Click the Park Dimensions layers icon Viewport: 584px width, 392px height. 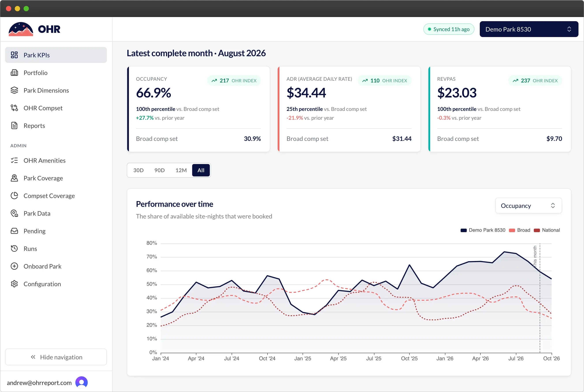(x=14, y=90)
